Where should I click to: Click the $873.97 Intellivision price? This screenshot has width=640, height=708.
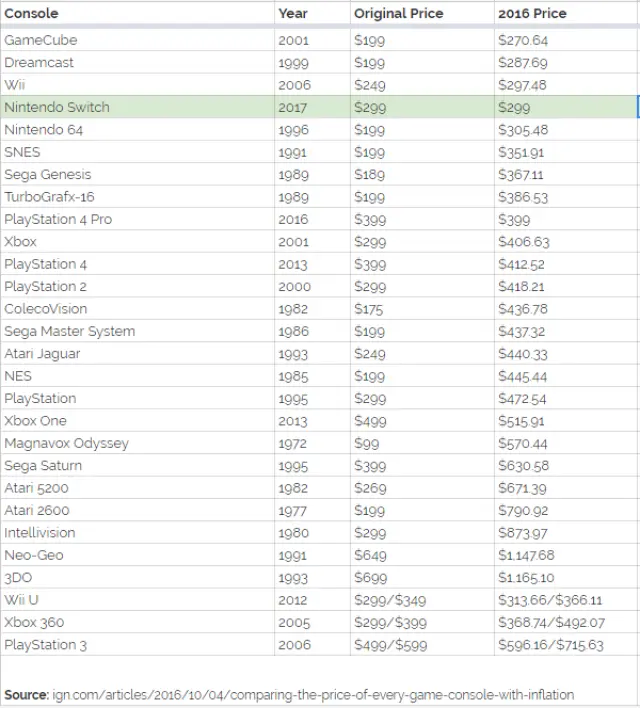tap(523, 533)
